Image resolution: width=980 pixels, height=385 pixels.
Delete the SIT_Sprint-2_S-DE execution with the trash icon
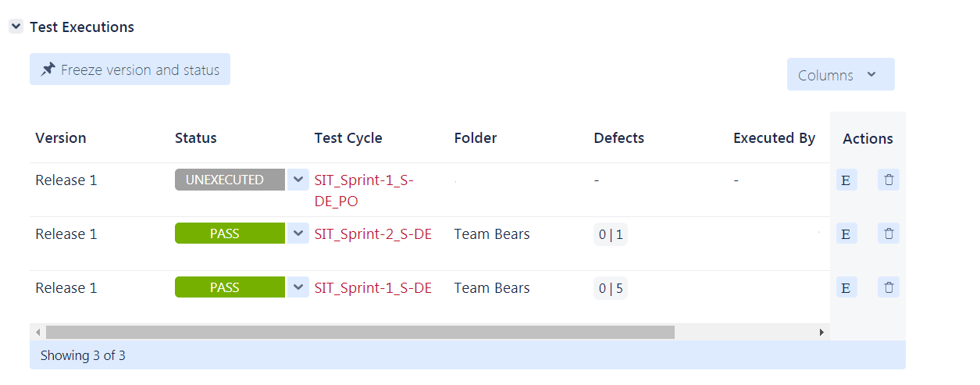(x=889, y=233)
